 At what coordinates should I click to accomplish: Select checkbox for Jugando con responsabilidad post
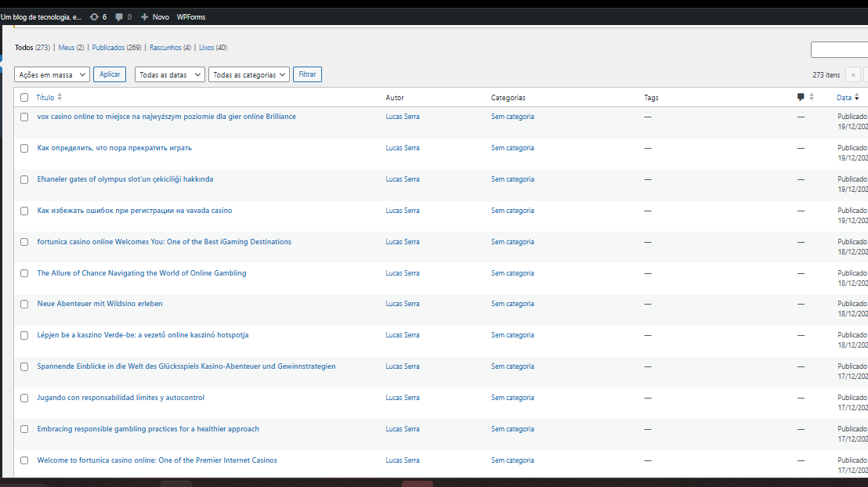(x=24, y=399)
